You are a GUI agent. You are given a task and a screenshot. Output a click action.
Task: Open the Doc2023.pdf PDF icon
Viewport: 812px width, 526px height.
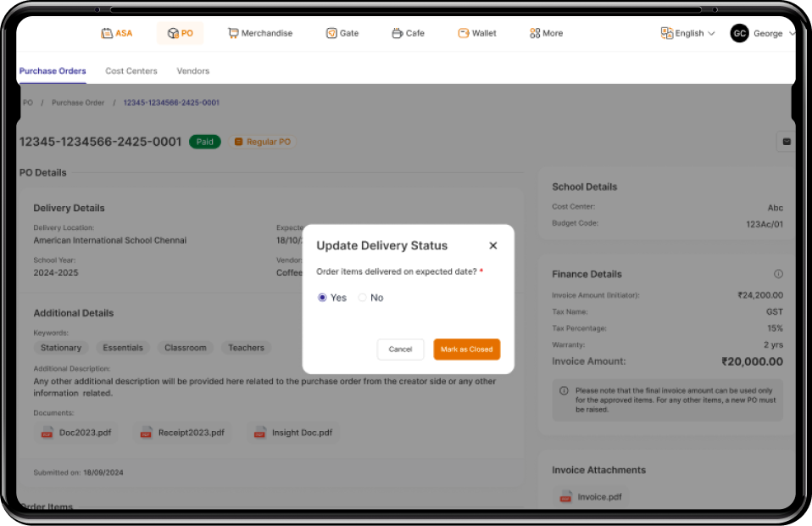click(x=47, y=432)
